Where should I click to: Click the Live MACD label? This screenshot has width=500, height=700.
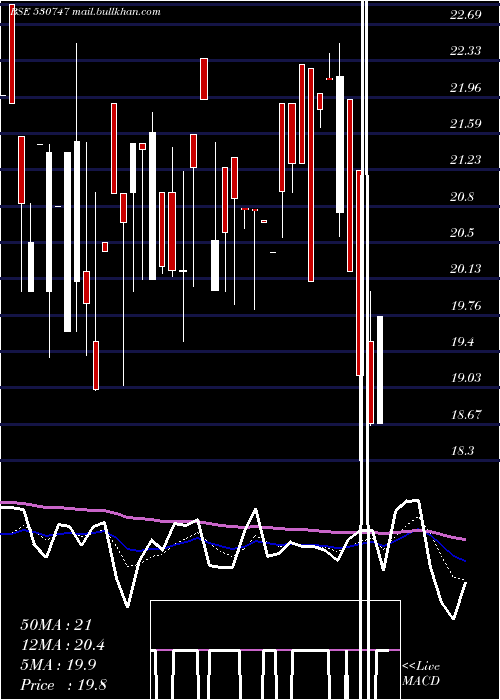[x=421, y=673]
